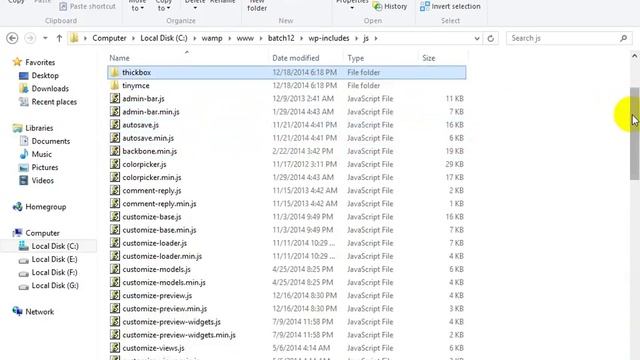Expand the arrow after js in path
Screen dimensions: 640x360
[376, 38]
